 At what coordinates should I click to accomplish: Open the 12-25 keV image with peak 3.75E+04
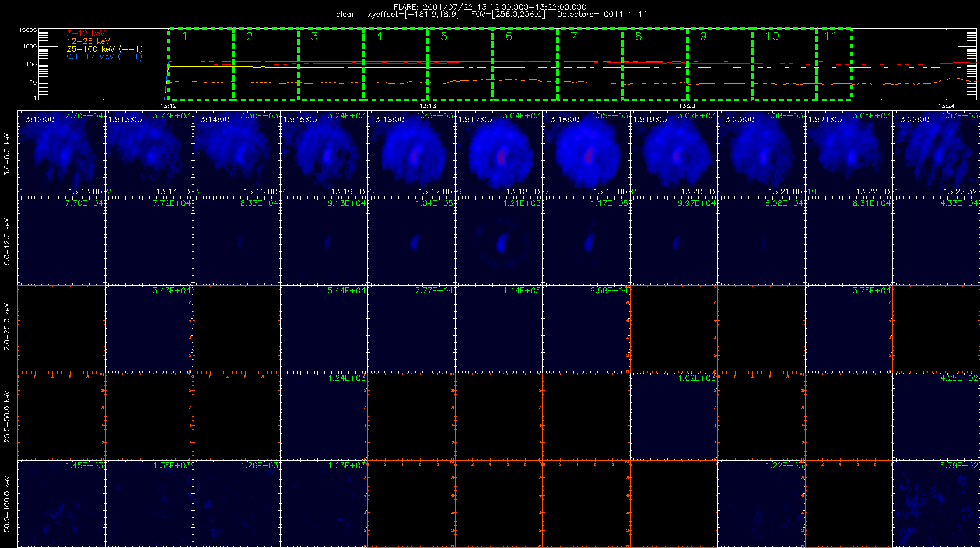[849, 329]
